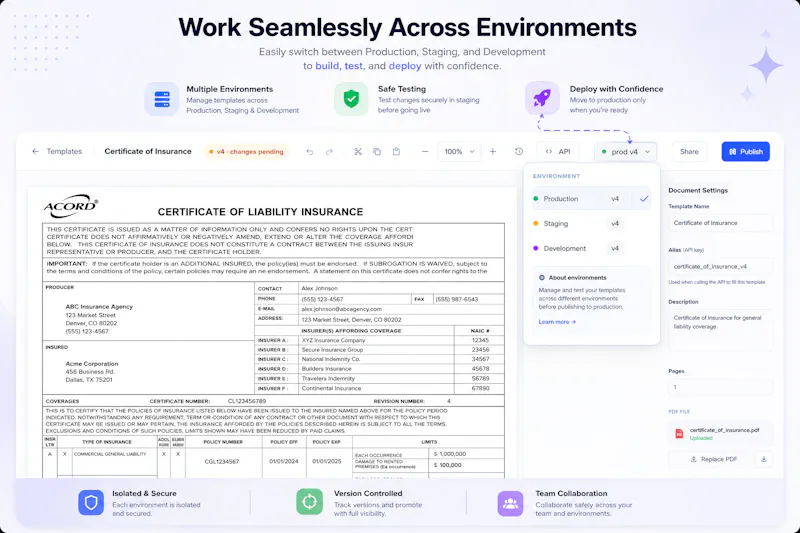Click the Version Controlled cycle icon
800x533 pixels.
309,502
